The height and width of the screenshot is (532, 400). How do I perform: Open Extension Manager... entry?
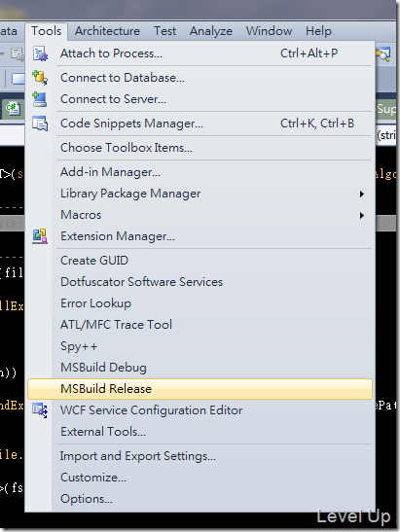(200, 236)
